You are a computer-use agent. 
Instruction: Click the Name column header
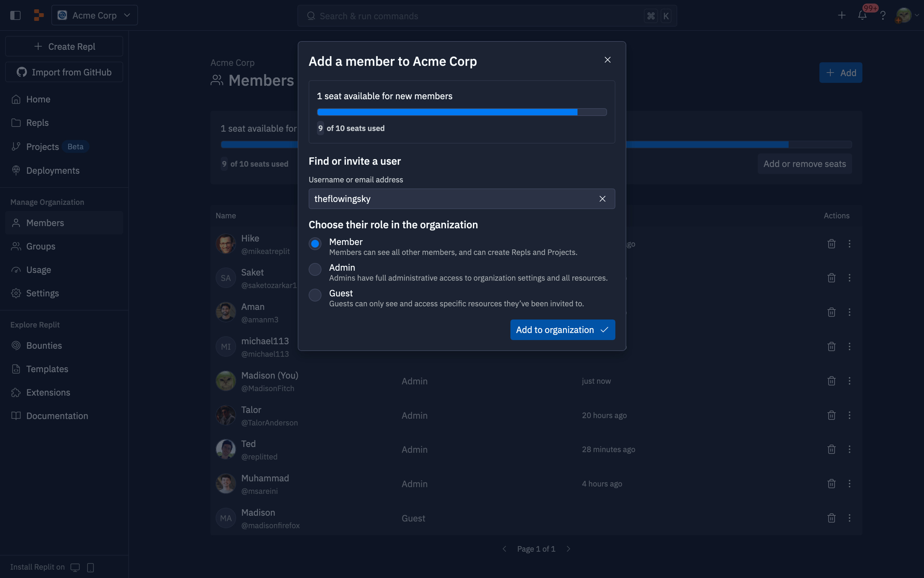226,215
